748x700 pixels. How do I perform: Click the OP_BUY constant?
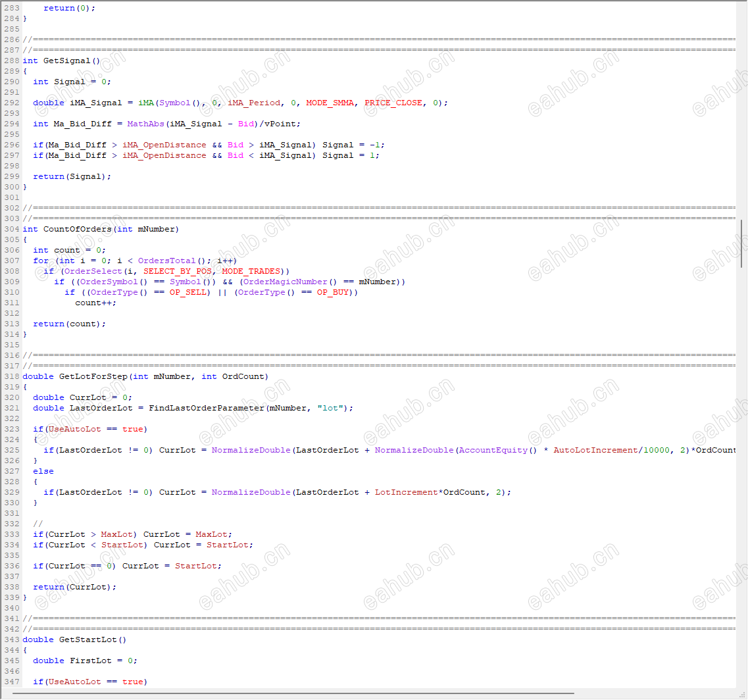tap(332, 292)
